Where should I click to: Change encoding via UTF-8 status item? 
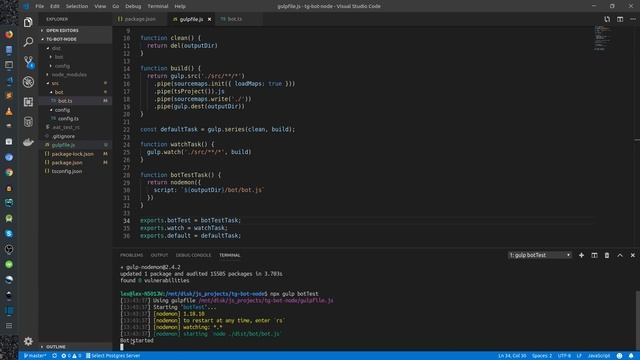(x=564, y=356)
